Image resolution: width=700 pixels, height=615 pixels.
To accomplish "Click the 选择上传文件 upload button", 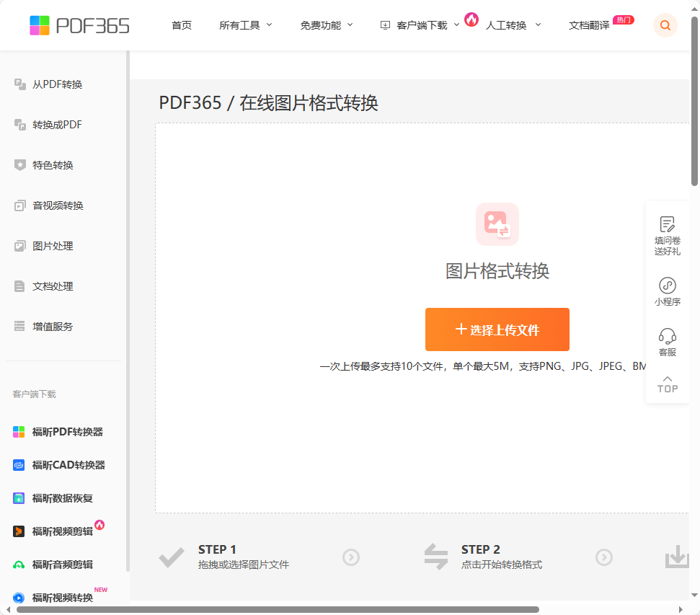I will click(x=497, y=329).
